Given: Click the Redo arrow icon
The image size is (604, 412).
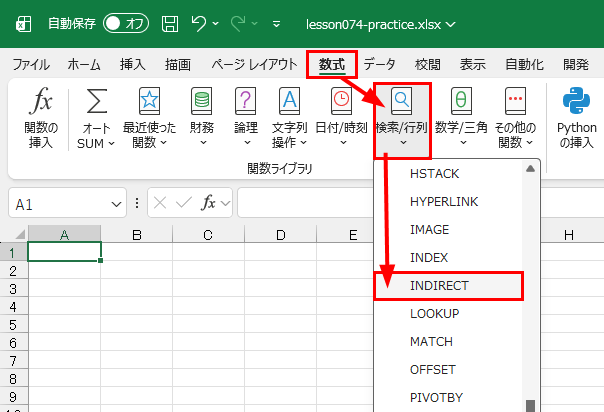Looking at the screenshot, I should coord(238,24).
